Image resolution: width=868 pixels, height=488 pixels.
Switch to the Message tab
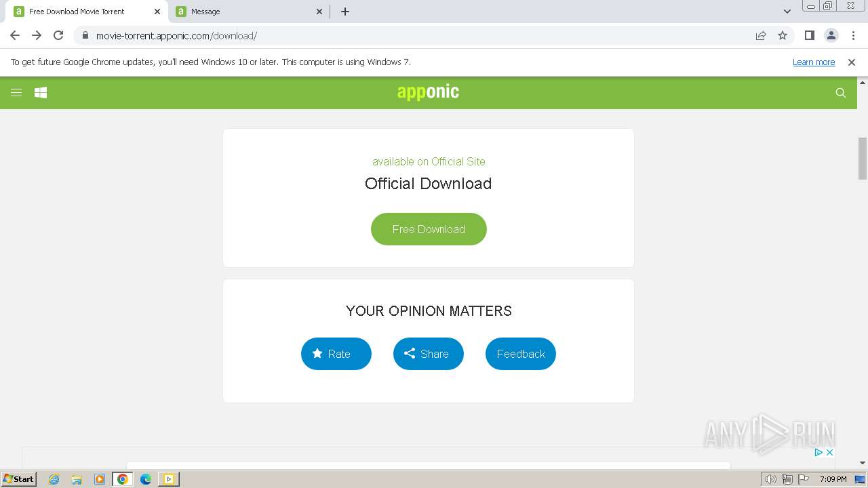(250, 12)
